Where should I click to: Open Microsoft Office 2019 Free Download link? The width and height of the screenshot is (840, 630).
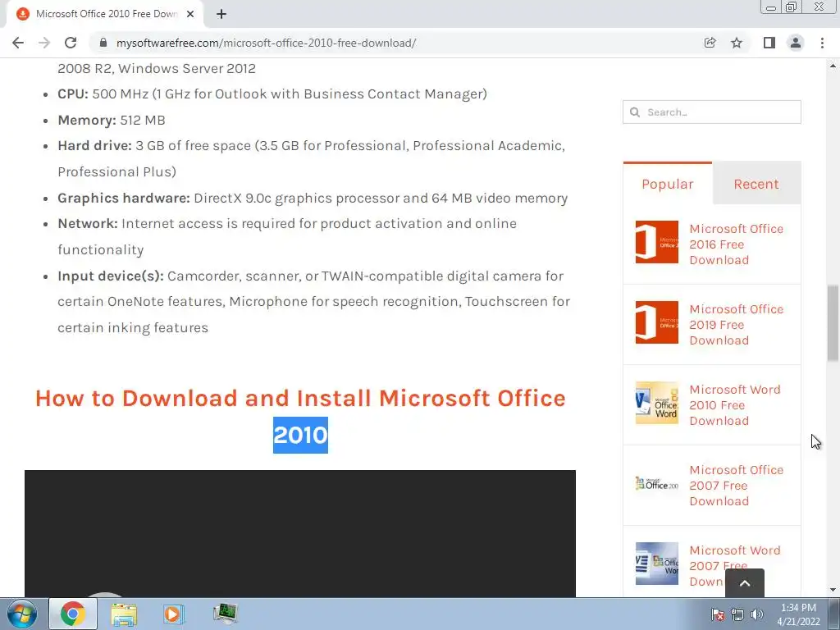pos(736,325)
